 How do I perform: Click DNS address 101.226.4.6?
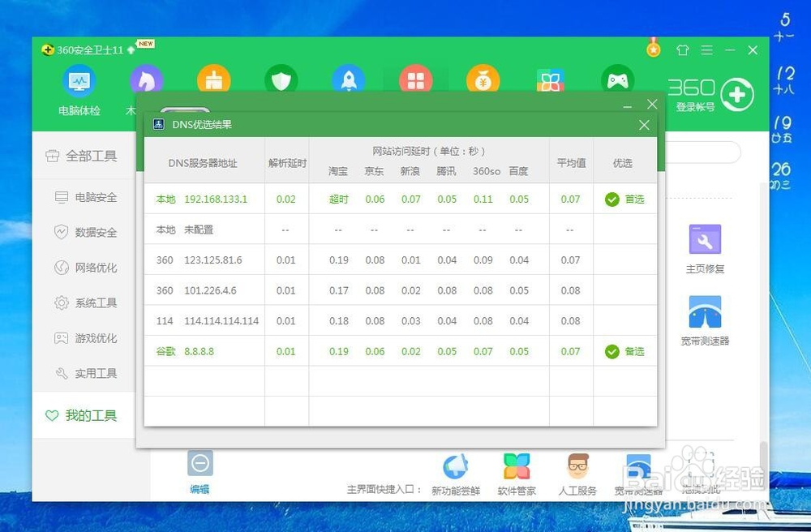tap(211, 290)
